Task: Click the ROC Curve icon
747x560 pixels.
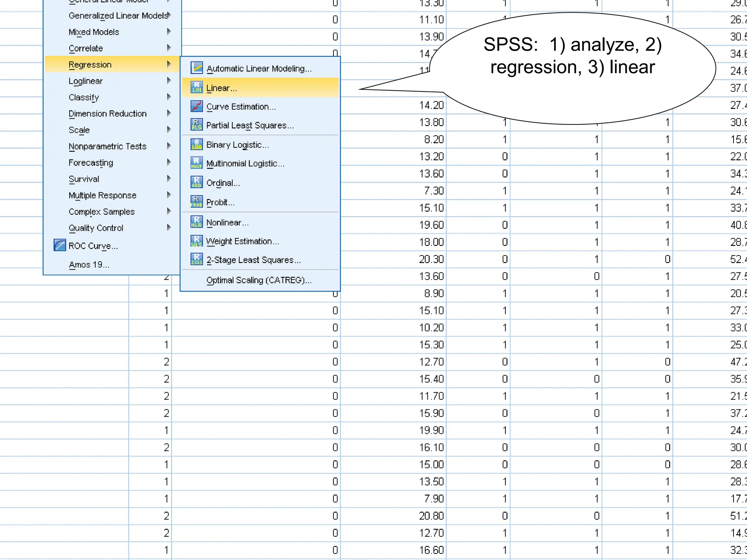Action: coord(59,245)
